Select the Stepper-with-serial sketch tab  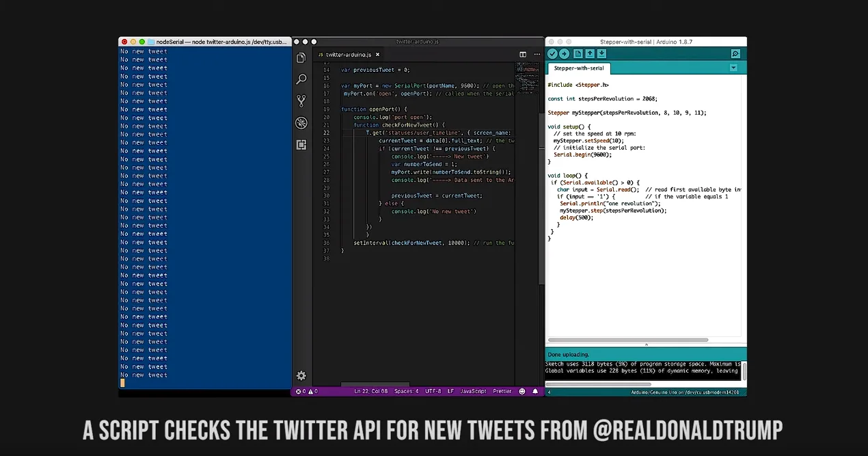point(579,68)
